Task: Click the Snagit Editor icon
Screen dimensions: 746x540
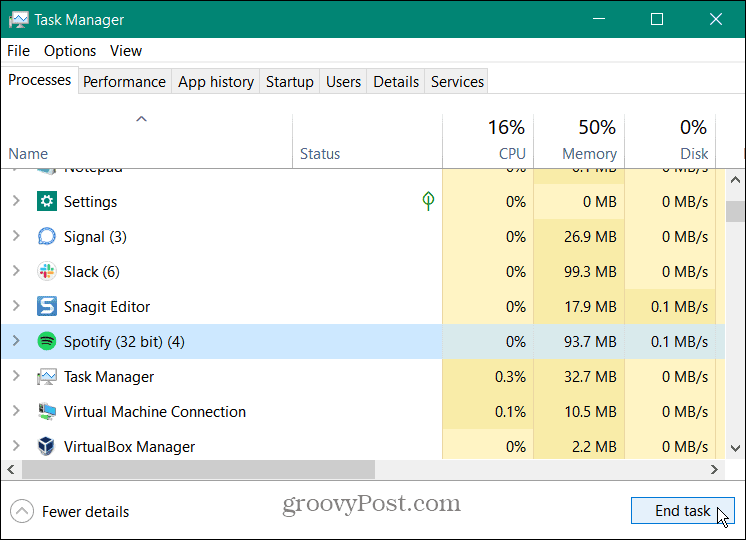Action: [47, 307]
